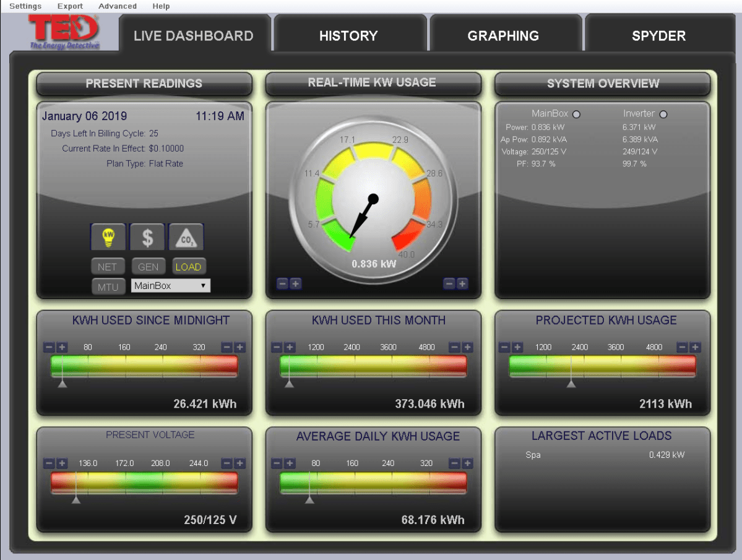Click right plus icon on Present Voltage scale
Screen dimensions: 742x560
[x=240, y=463]
